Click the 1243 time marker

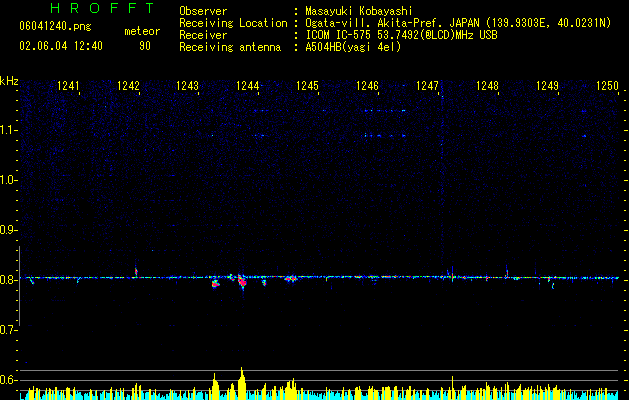tap(188, 86)
